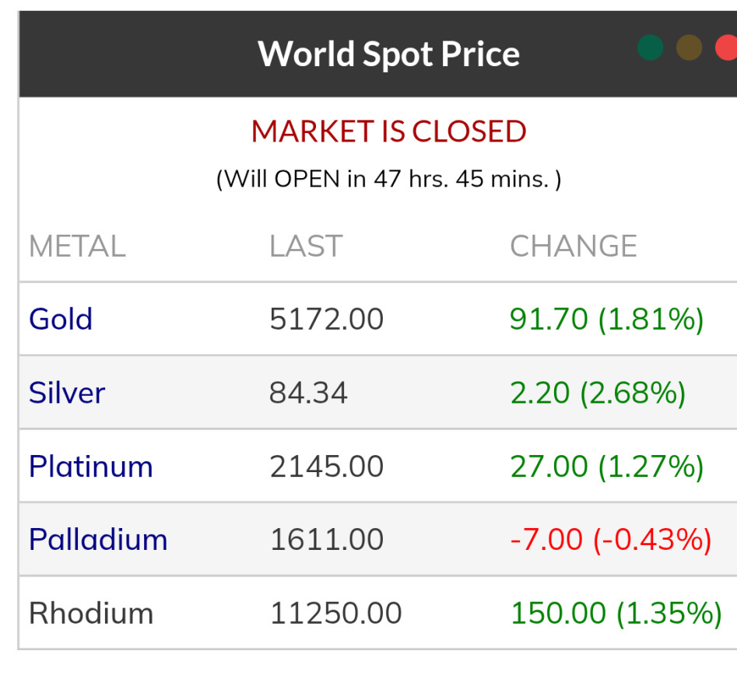Open the Silver metal link
737x700 pixels.
click(67, 393)
